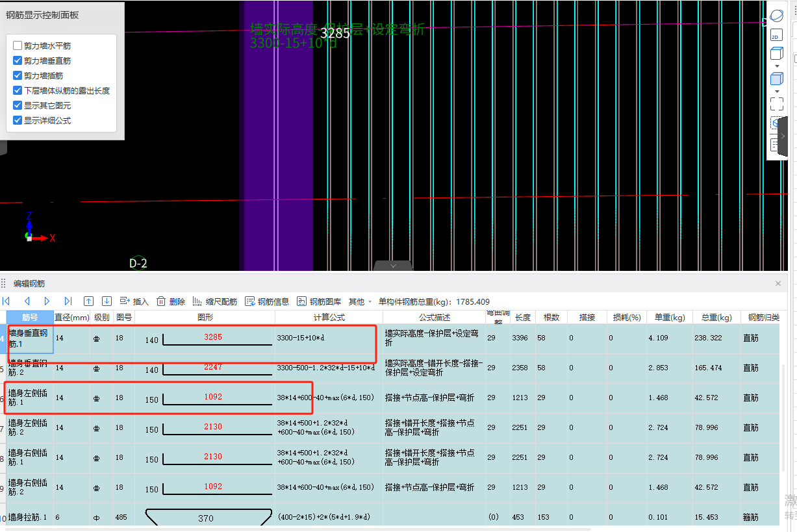Activate the orbit view icon

777,16
